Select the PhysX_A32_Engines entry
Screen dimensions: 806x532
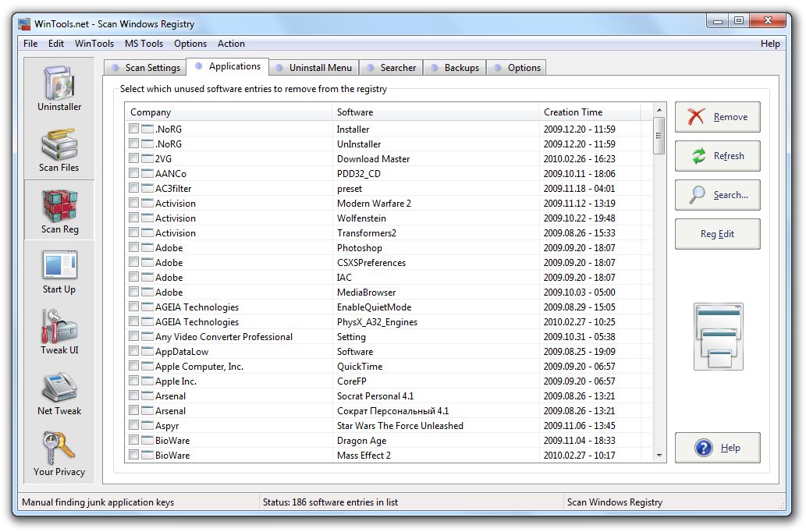click(377, 322)
